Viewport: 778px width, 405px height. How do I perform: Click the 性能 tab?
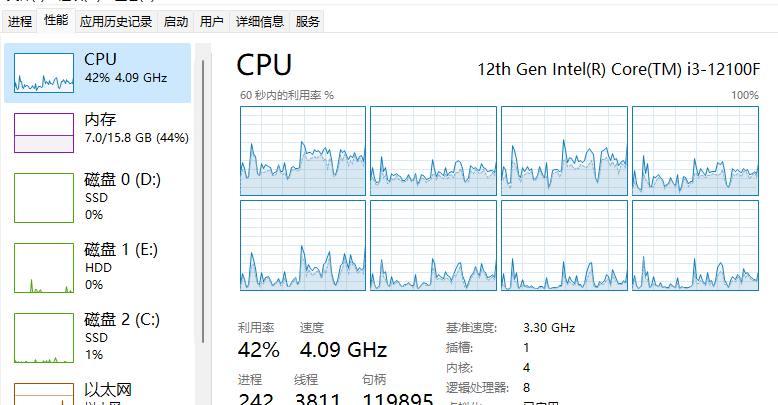[56, 20]
